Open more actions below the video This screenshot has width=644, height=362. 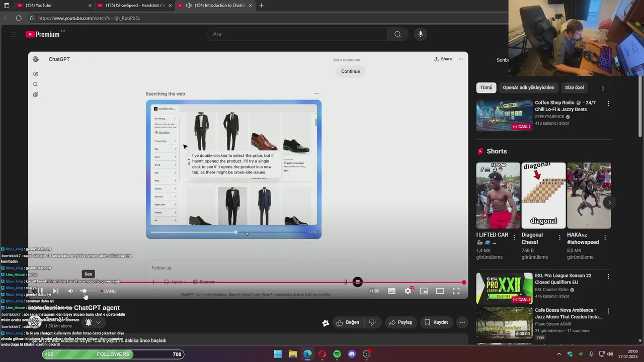click(462, 322)
